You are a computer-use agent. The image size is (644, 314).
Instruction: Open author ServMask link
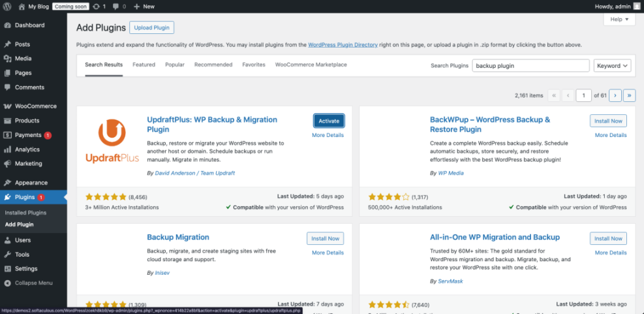451,281
